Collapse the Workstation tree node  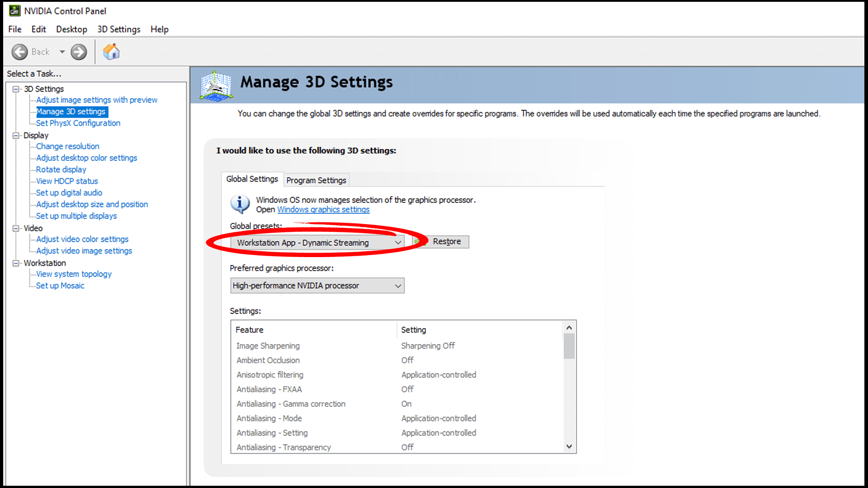click(x=16, y=263)
